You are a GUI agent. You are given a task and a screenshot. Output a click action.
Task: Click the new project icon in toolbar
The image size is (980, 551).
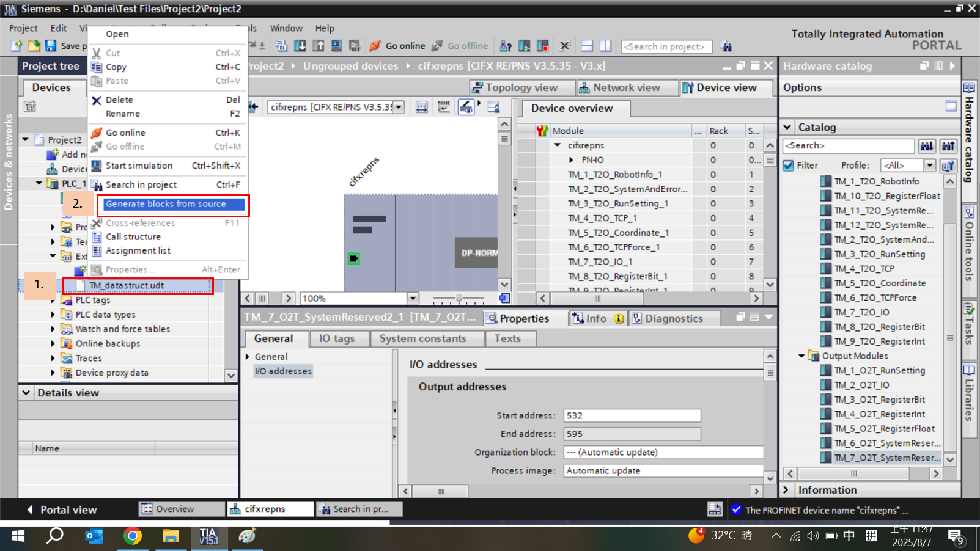[x=17, y=46]
